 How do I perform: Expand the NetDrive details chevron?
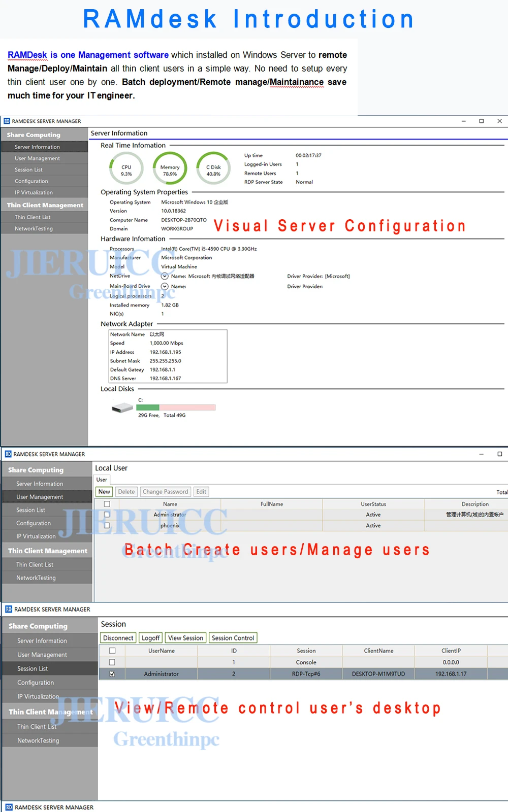pos(165,277)
